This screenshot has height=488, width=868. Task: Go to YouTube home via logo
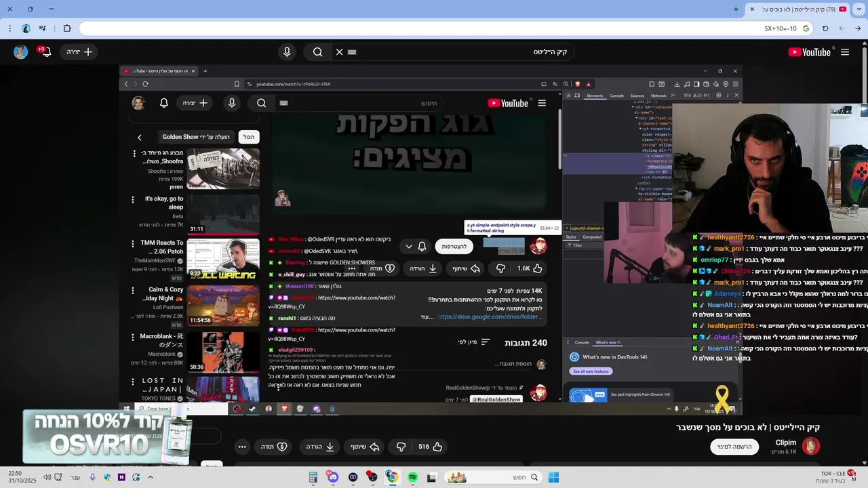tap(810, 52)
